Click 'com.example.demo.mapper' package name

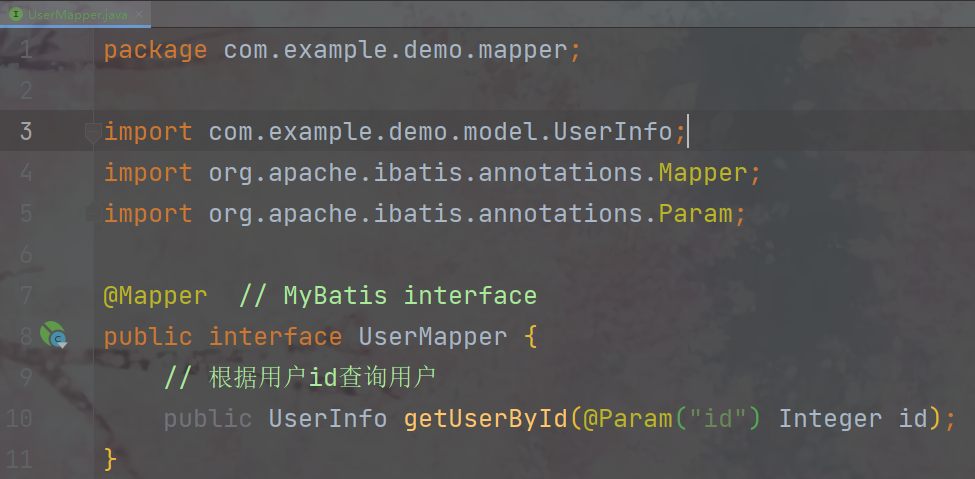click(395, 50)
